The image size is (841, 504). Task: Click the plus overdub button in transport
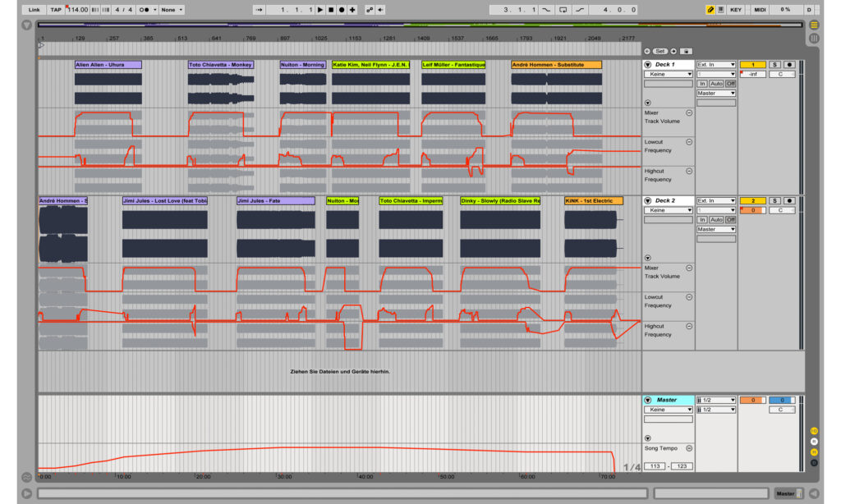[x=352, y=10]
